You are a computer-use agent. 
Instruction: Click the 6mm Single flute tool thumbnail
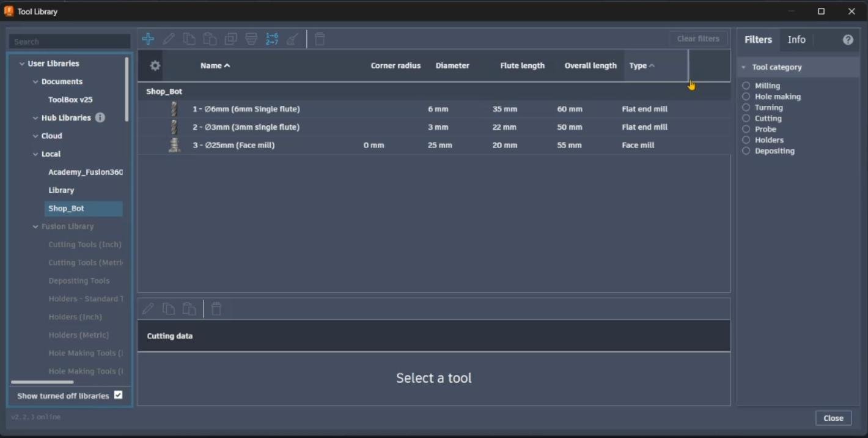[x=174, y=109]
